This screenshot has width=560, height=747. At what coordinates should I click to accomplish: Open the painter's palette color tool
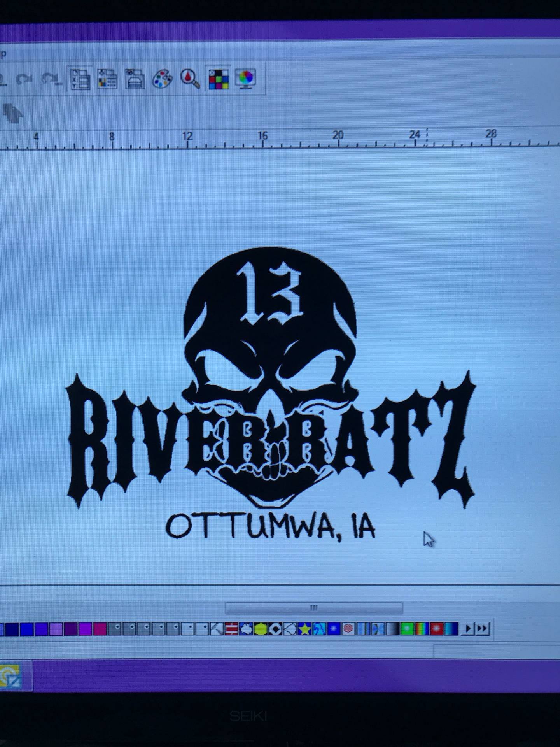tap(163, 79)
